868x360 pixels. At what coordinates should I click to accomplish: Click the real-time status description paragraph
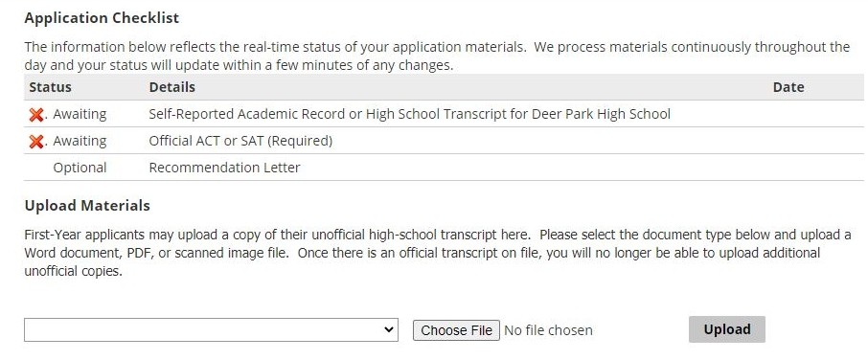437,56
